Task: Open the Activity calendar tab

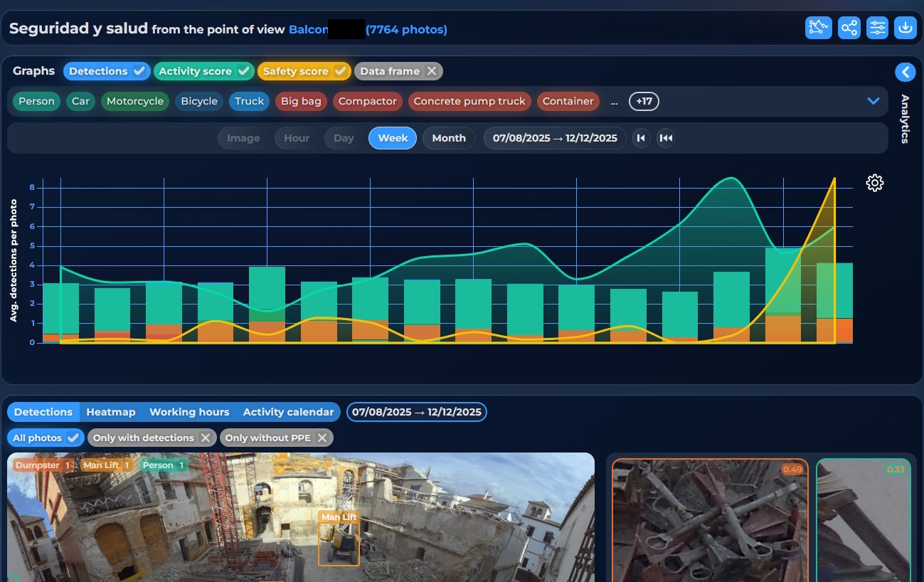Action: pyautogui.click(x=288, y=412)
